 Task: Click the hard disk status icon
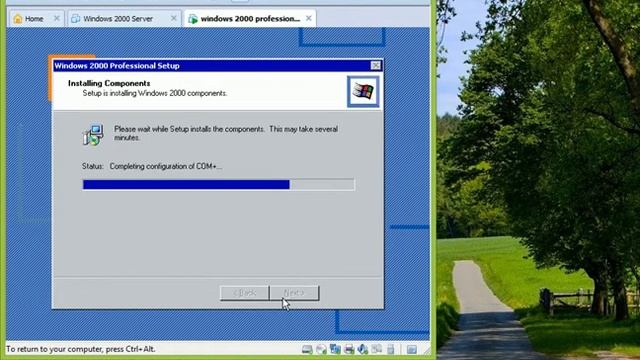[307, 349]
